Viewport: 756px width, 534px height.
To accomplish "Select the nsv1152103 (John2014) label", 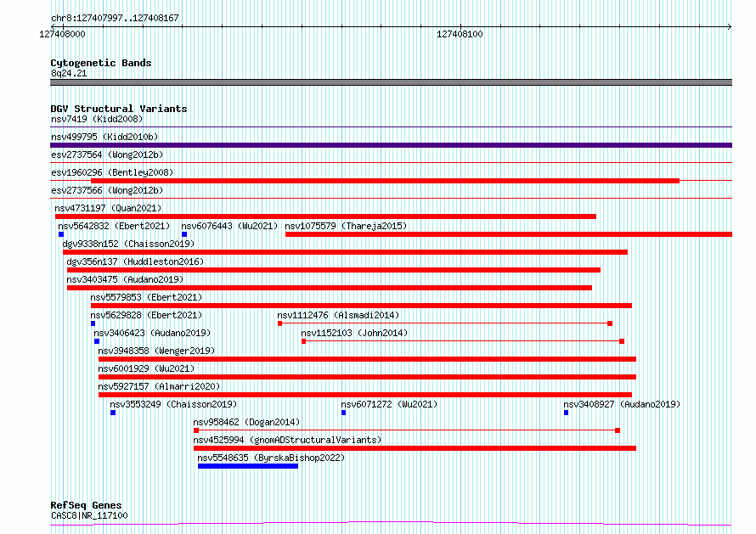I will pyautogui.click(x=354, y=333).
